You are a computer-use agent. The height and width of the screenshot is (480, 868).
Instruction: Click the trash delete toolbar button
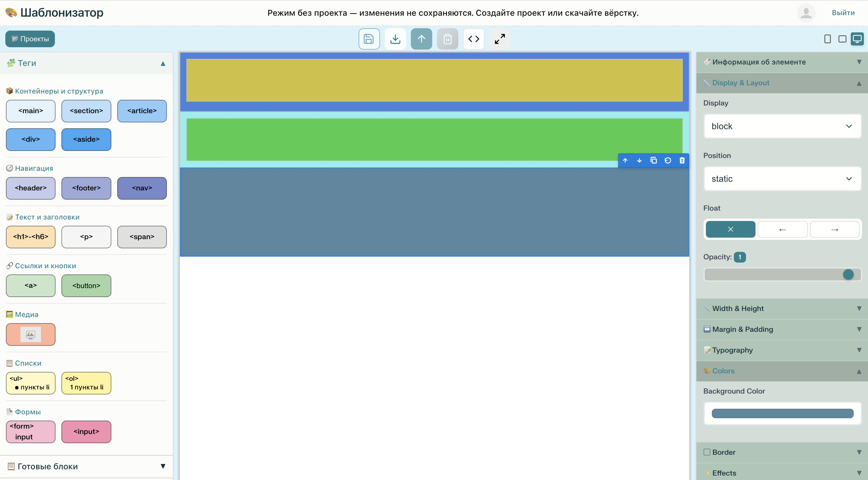click(x=447, y=39)
